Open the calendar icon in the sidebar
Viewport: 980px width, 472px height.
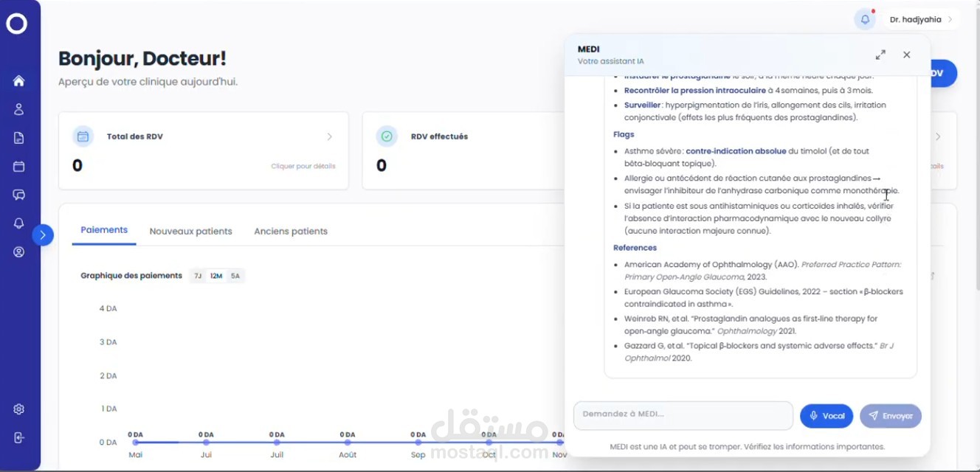tap(19, 167)
